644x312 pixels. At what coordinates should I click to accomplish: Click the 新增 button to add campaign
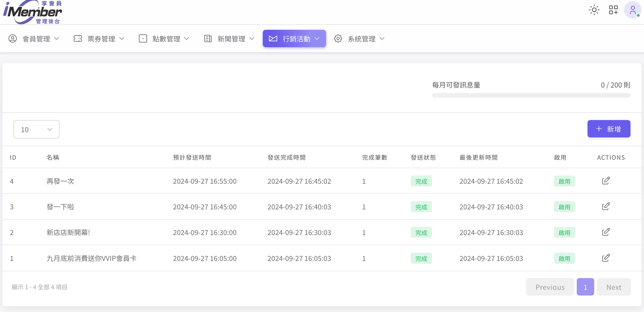[x=609, y=129]
